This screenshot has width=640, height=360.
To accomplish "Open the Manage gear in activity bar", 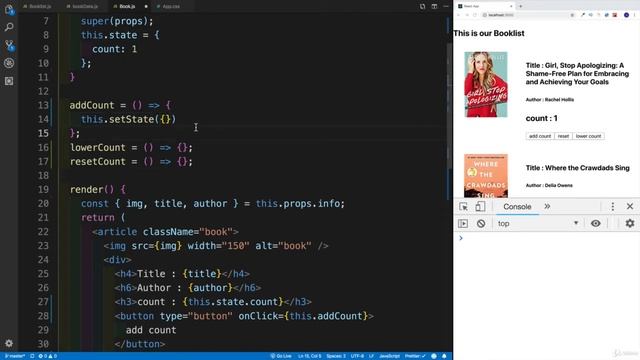I will 9,343.
